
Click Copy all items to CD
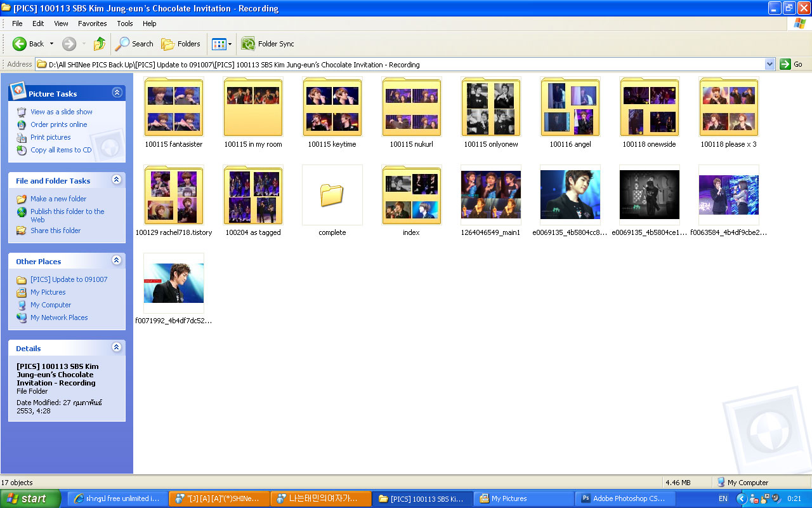tap(61, 150)
